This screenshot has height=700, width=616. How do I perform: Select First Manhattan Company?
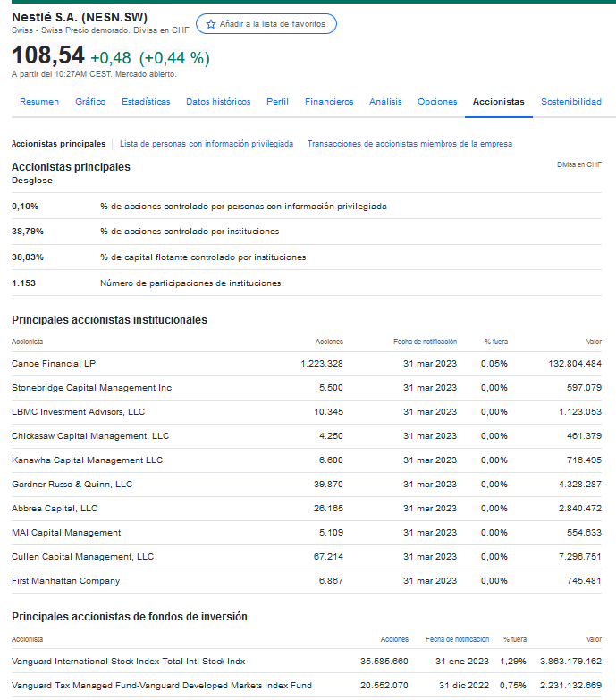coord(65,580)
